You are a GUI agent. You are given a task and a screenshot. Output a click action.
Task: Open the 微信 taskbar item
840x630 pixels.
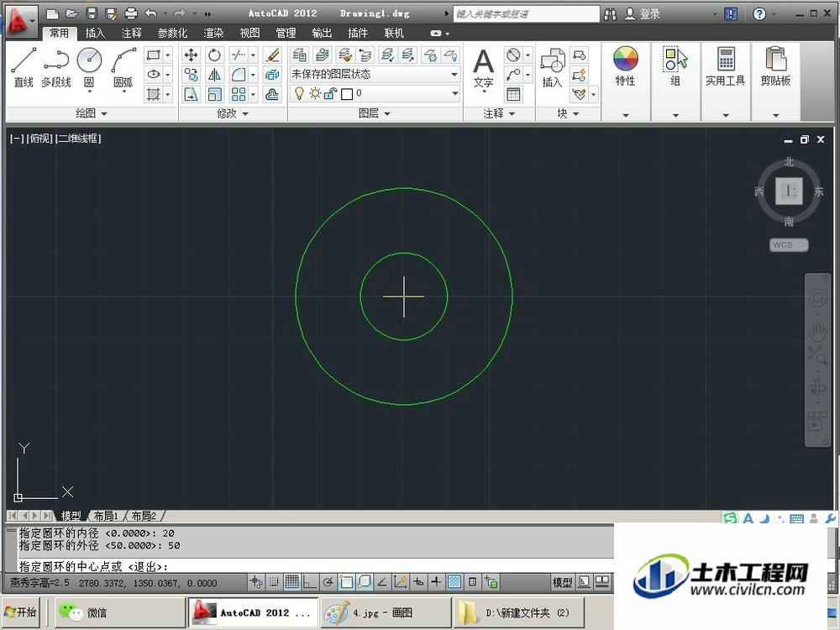tap(119, 612)
